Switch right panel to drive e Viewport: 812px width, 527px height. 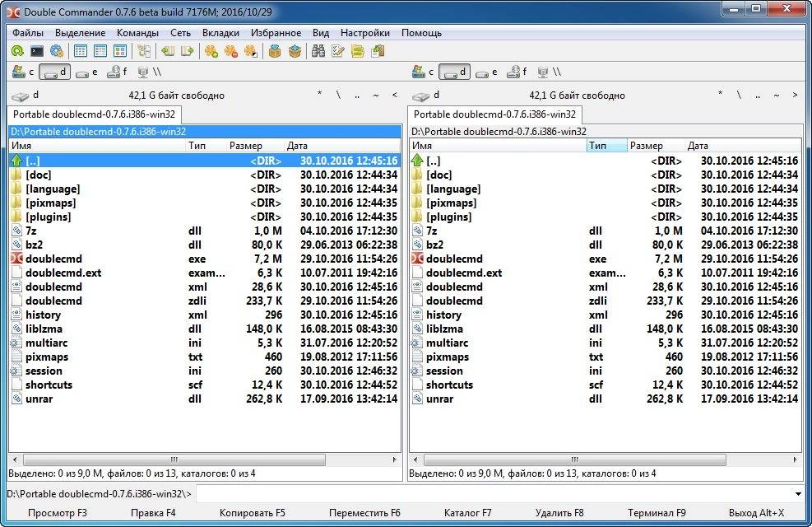pyautogui.click(x=485, y=72)
